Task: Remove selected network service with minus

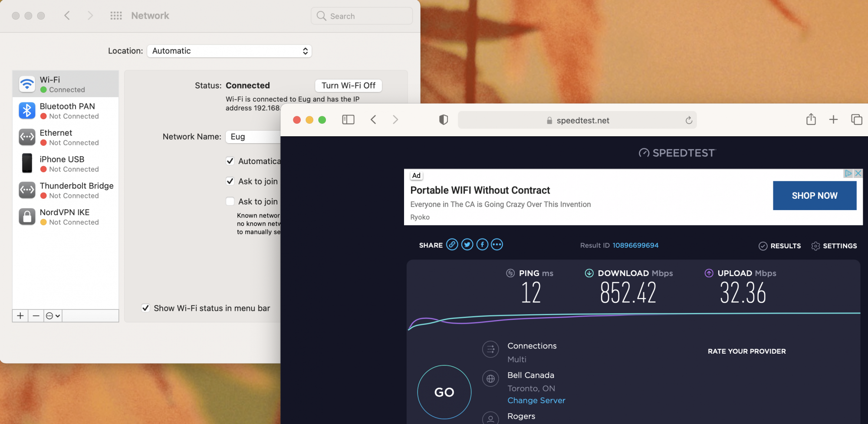Action: 36,316
